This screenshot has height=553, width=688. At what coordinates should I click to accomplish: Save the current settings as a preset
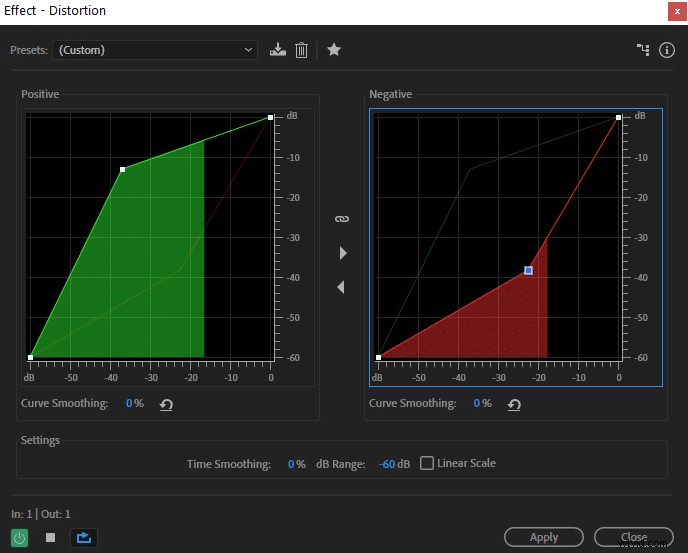pyautogui.click(x=278, y=50)
